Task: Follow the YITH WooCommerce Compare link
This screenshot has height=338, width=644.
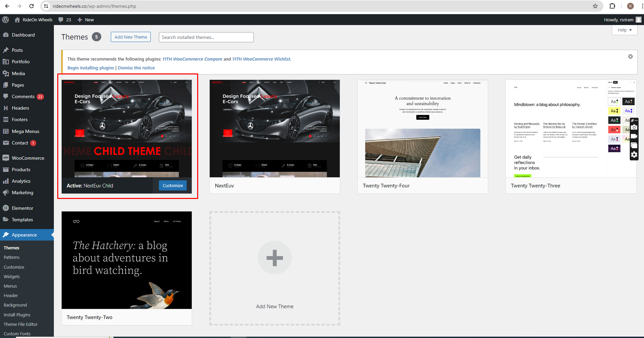Action: click(192, 59)
